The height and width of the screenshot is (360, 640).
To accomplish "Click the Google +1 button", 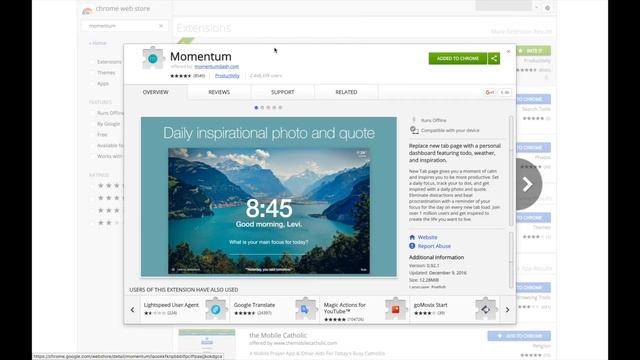I will coord(489,93).
